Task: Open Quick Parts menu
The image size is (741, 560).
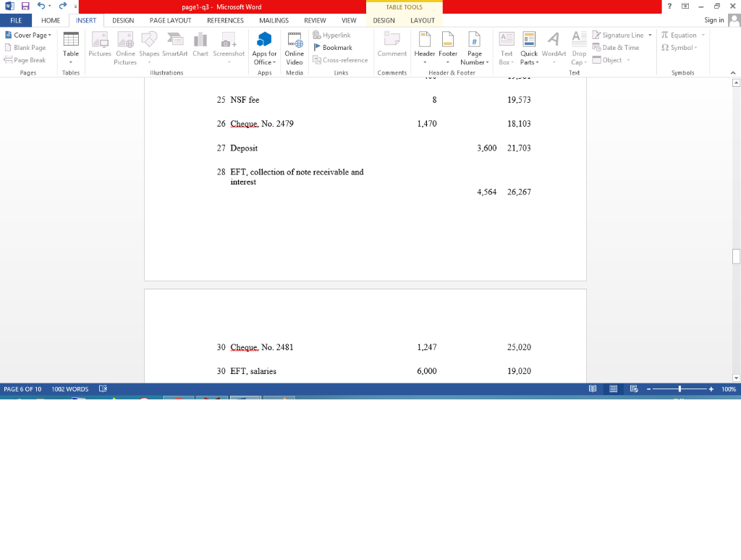Action: (529, 48)
